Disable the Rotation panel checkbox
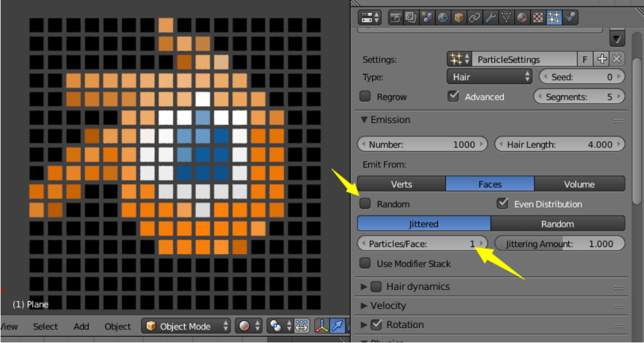Viewport: 644px width, 343px height. (377, 325)
